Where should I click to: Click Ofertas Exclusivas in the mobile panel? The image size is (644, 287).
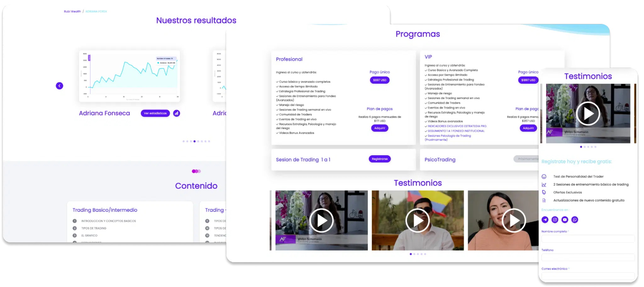568,192
